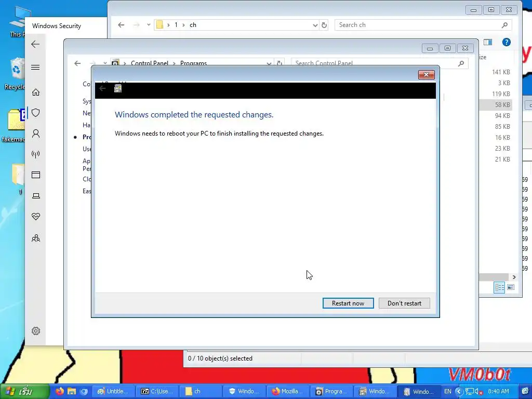The width and height of the screenshot is (532, 399).
Task: Click the back arrow in Windows Features dialog
Action: (x=102, y=88)
